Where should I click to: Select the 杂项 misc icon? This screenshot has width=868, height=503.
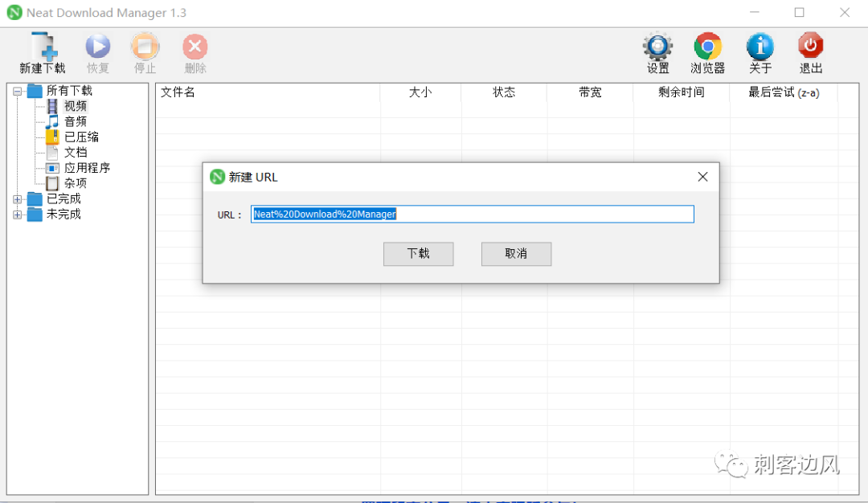point(52,183)
